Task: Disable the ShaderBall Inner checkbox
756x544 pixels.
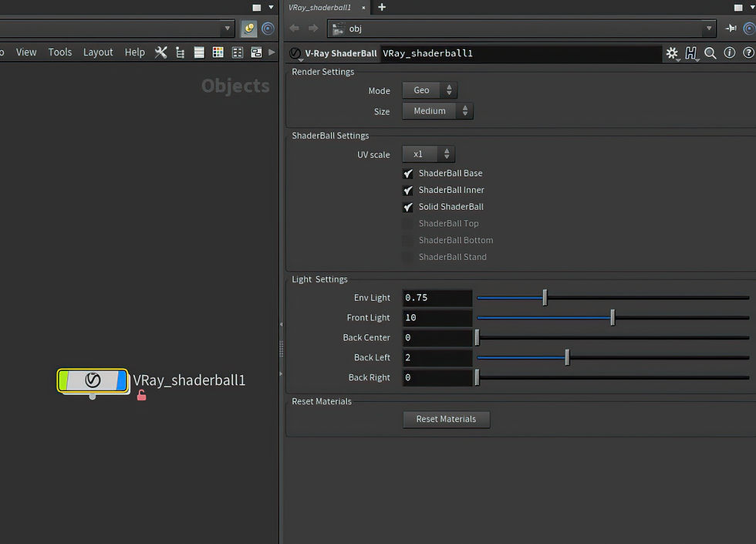Action: pyautogui.click(x=407, y=190)
